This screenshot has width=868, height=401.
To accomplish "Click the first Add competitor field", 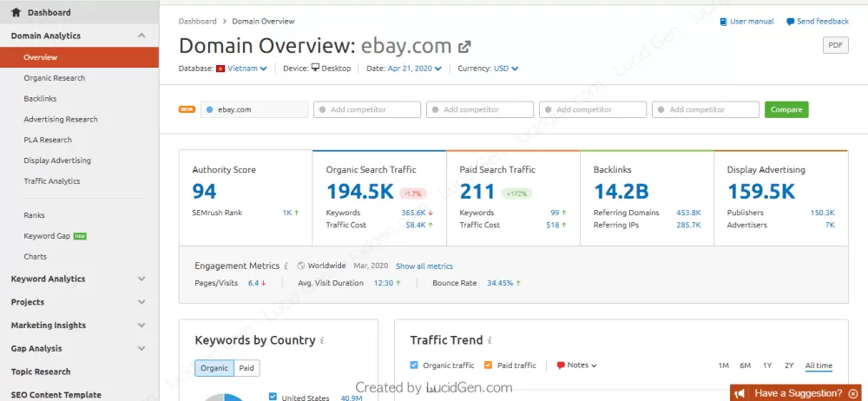I will click(x=368, y=109).
